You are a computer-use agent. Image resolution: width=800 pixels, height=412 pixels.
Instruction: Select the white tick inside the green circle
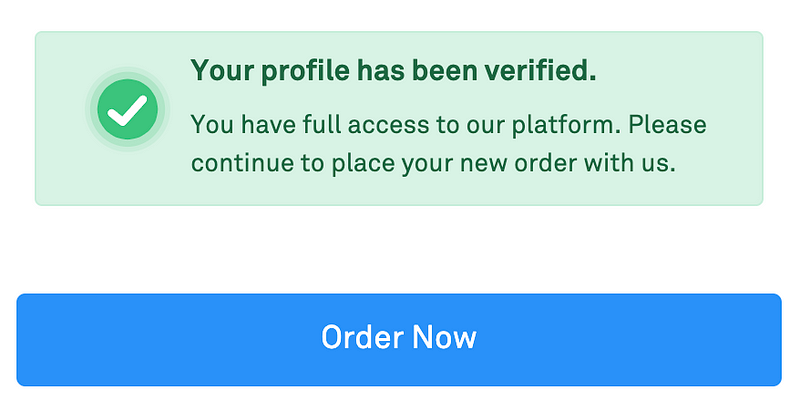[x=128, y=110]
